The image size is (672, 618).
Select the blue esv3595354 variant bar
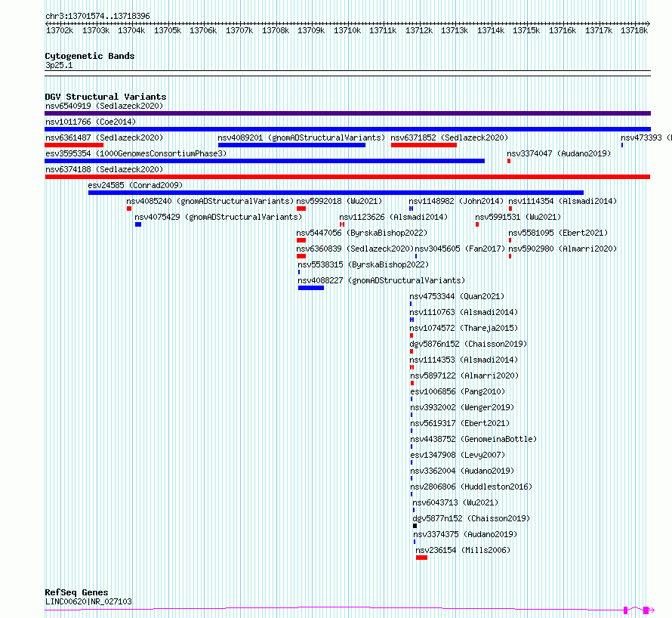(x=264, y=161)
